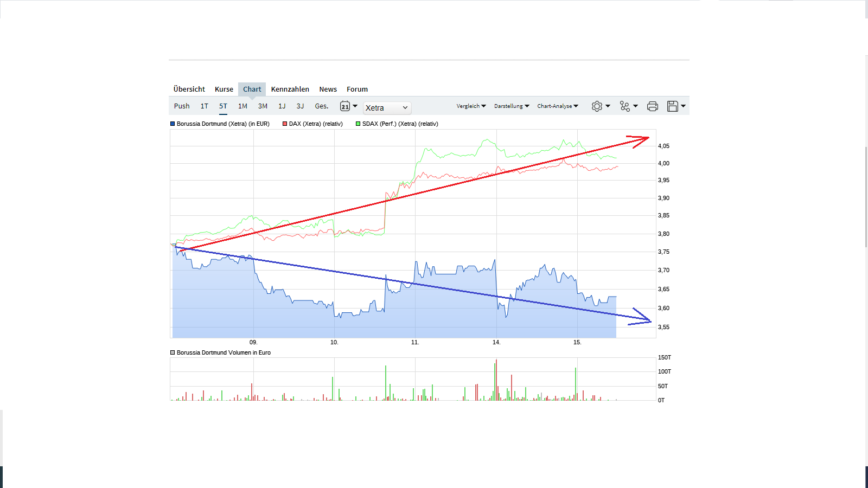Viewport: 868px width, 488px height.
Task: Enable Push live updates
Action: [x=182, y=106]
